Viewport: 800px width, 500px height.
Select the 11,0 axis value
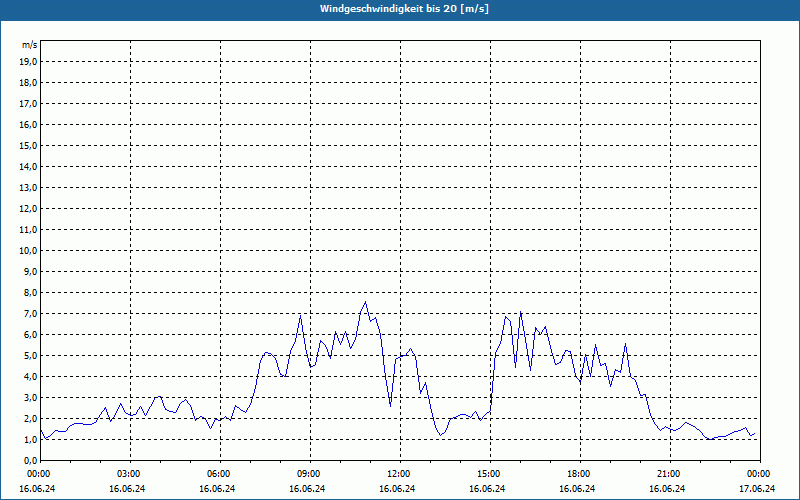[28, 230]
